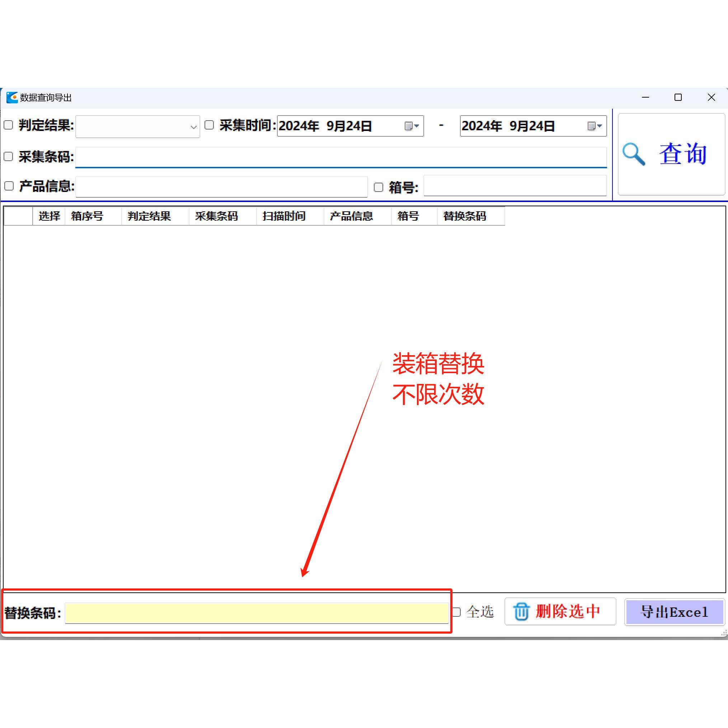Viewport: 728px width, 728px height.
Task: Enable the 箱号 box number filter checkbox
Action: pos(378,187)
